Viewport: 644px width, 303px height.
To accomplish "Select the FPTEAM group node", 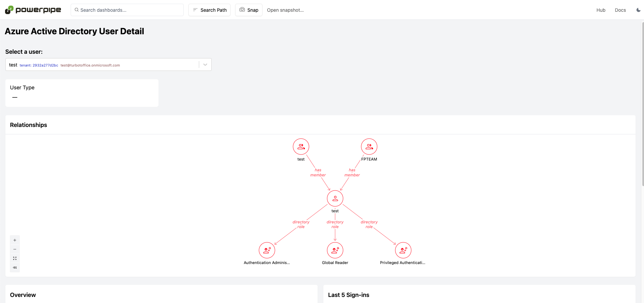I will coord(369,147).
